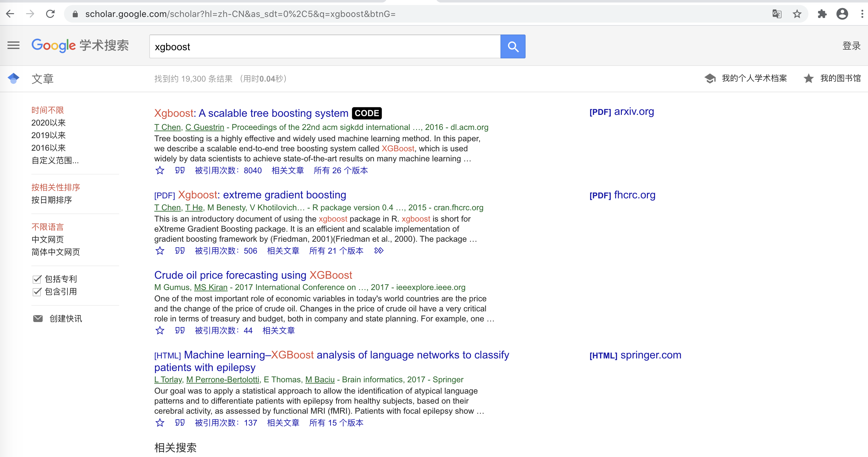
Task: Save the Crude oil price forecasting star
Action: click(x=160, y=330)
